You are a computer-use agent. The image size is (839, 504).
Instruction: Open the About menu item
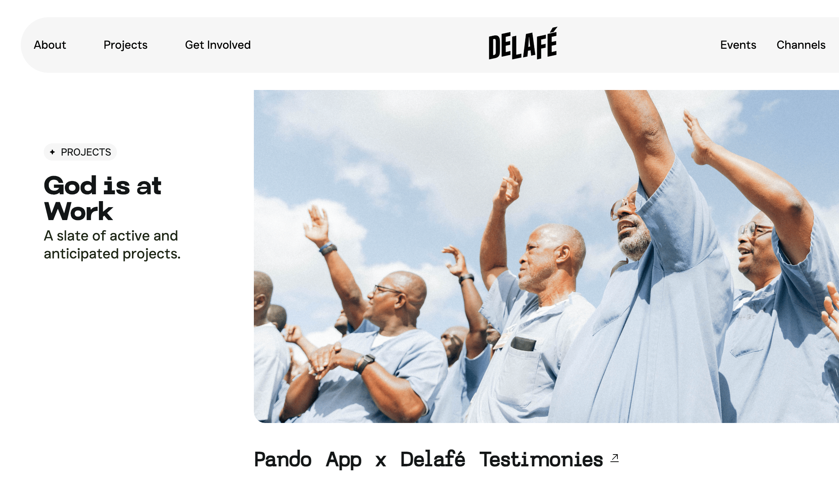[x=50, y=45]
